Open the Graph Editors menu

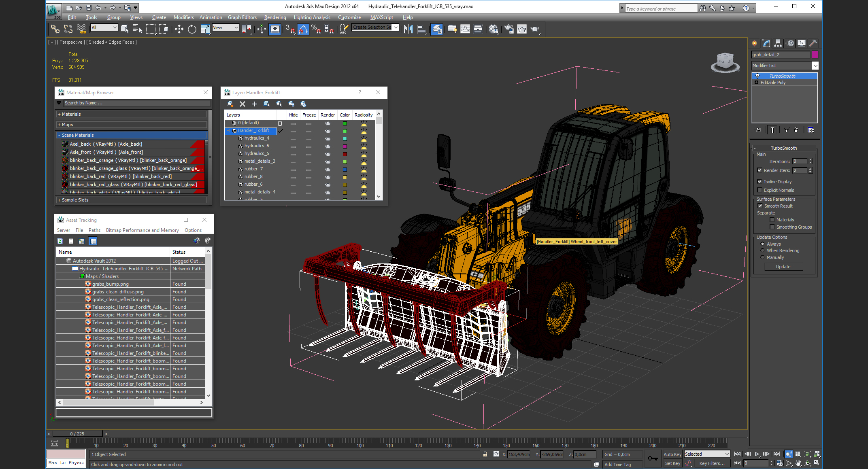(242, 17)
